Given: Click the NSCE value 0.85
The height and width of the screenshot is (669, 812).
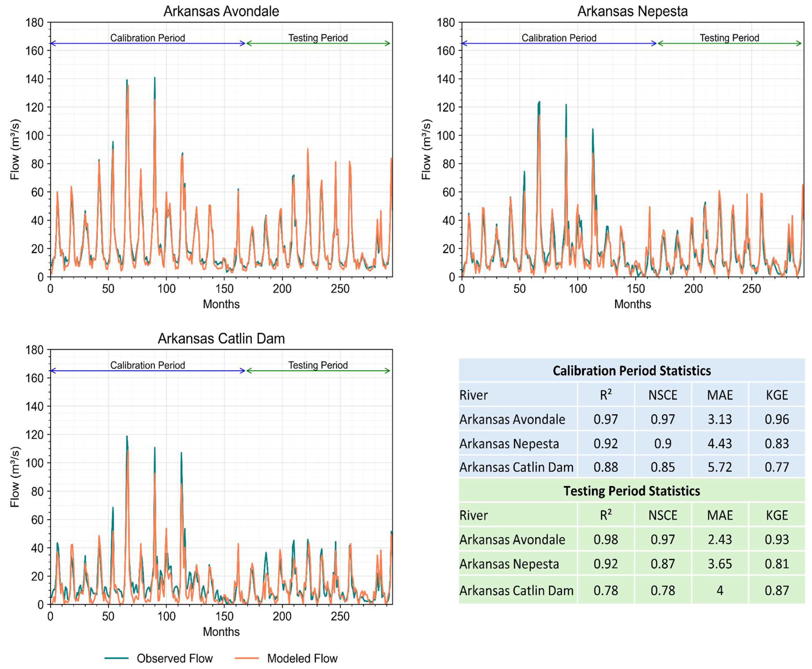Looking at the screenshot, I should [663, 467].
